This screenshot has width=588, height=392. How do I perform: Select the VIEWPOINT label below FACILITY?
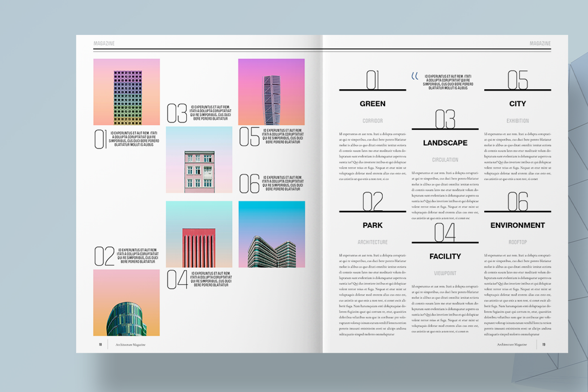(x=445, y=272)
